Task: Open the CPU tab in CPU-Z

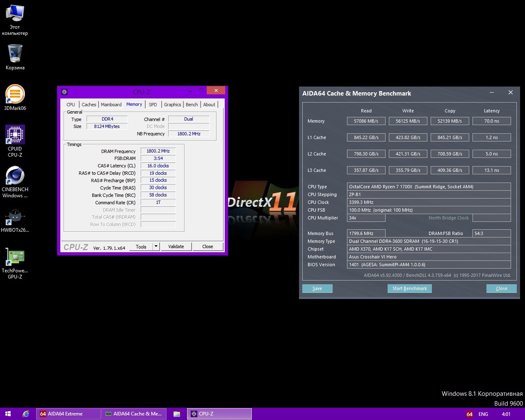Action: point(71,105)
